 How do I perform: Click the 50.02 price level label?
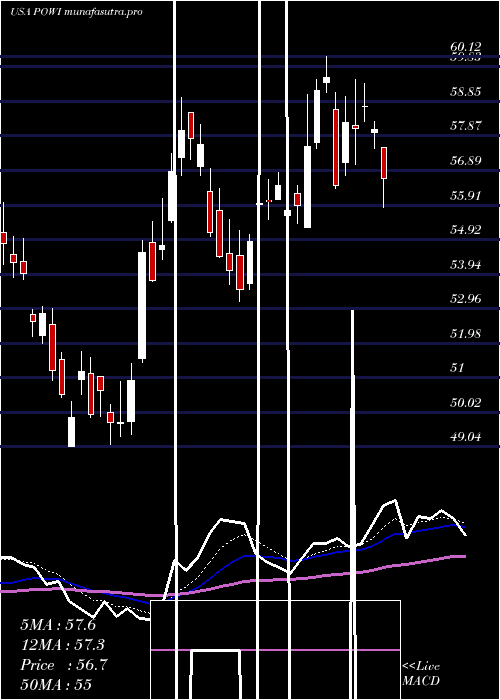pyautogui.click(x=466, y=403)
